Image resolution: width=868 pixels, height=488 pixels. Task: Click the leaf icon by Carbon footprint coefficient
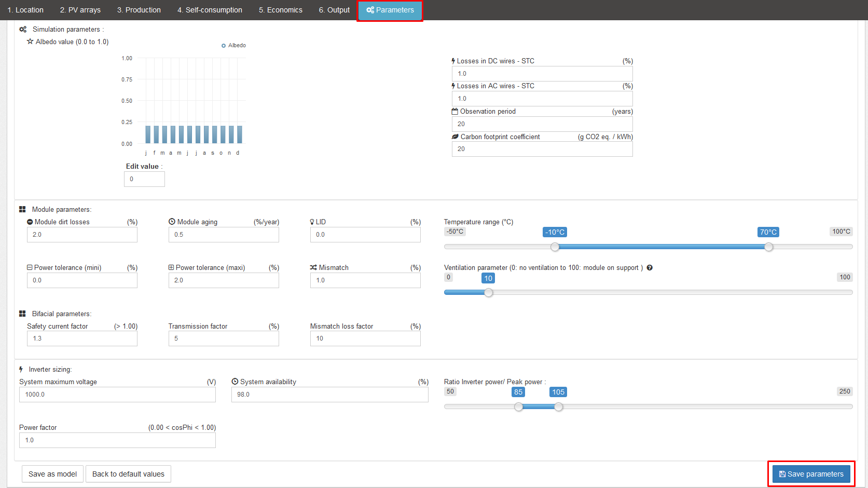coord(455,137)
